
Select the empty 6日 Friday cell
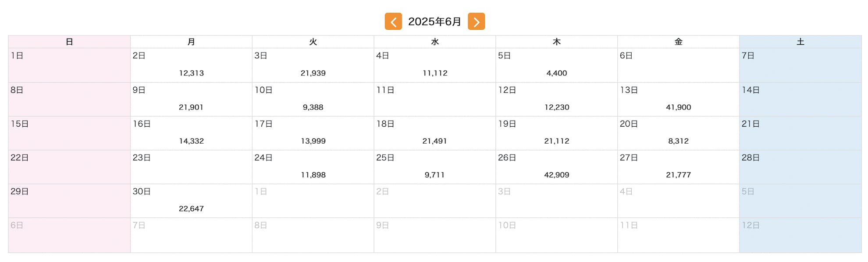point(678,65)
